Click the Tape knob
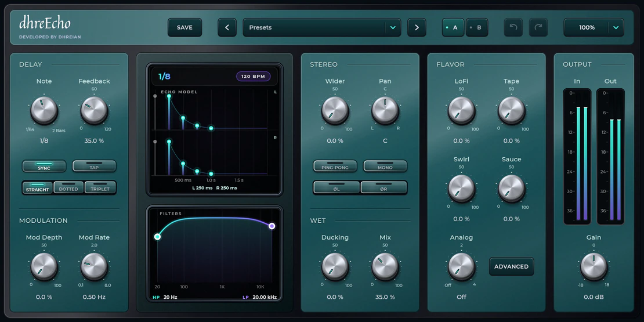This screenshot has width=644, height=322. coord(511,110)
